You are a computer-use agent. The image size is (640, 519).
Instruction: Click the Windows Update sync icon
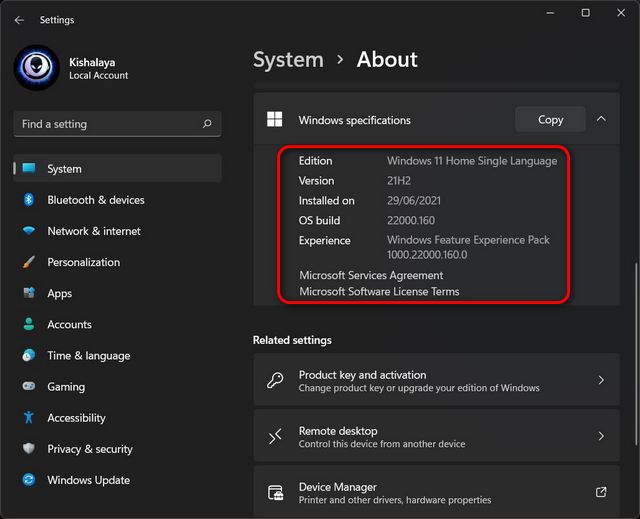tap(29, 479)
